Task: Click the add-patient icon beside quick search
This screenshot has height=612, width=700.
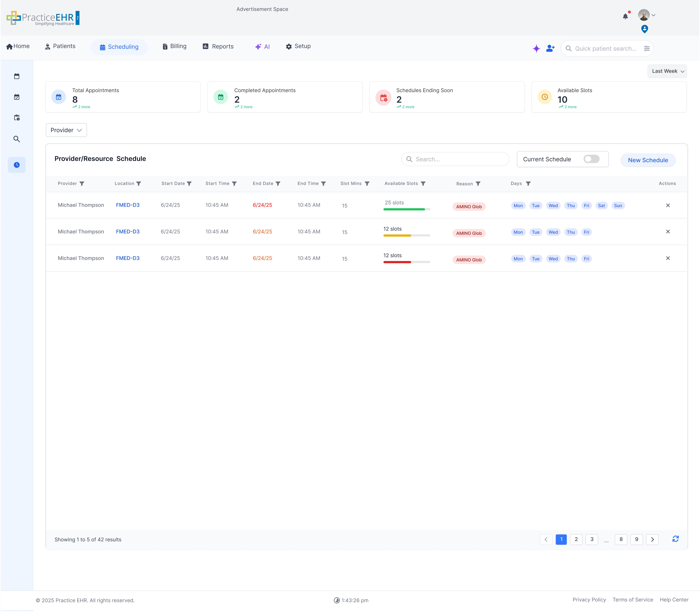Action: coord(550,48)
